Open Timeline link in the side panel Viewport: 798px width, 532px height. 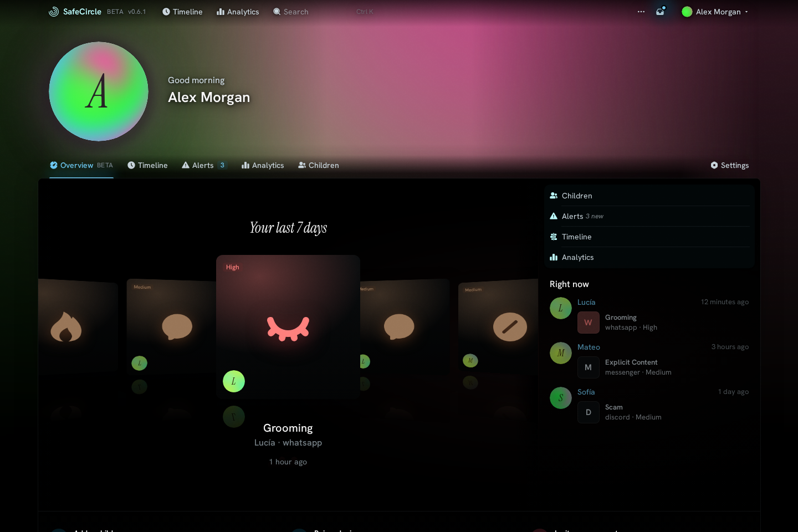(x=649, y=237)
